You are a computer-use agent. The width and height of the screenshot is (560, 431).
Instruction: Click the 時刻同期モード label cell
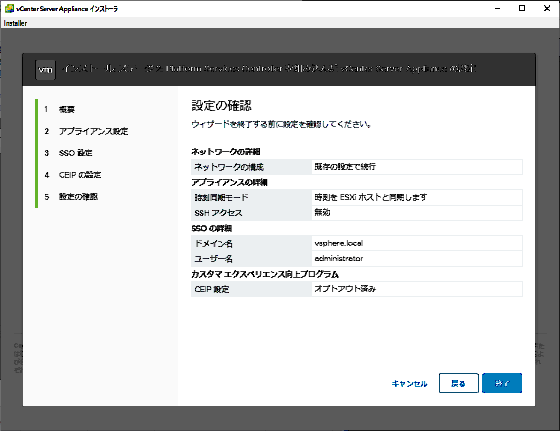251,197
